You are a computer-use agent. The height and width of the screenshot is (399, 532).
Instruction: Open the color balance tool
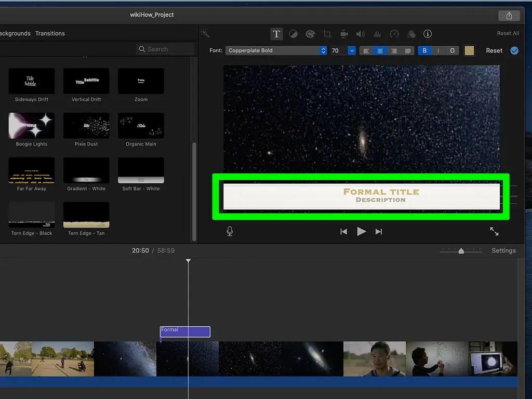293,34
